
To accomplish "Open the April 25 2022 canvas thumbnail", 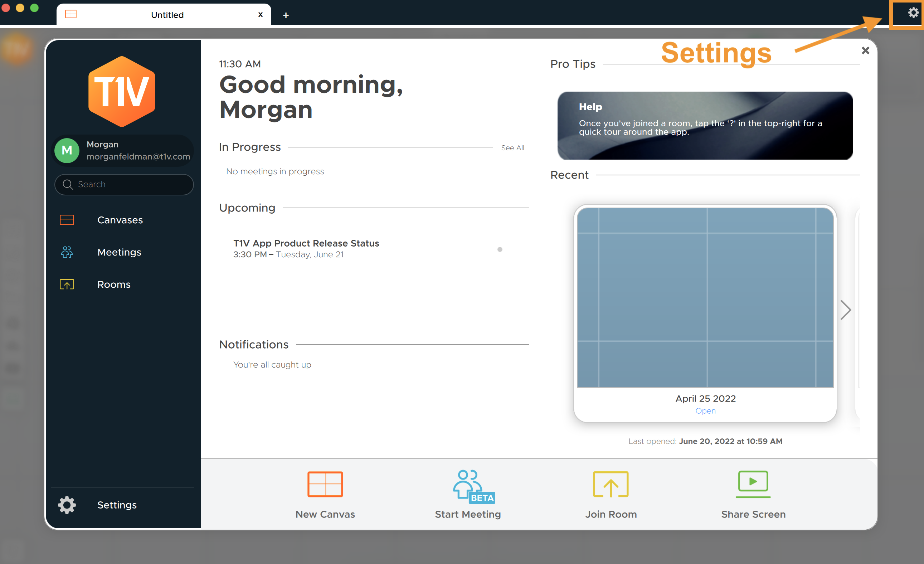I will [x=705, y=298].
